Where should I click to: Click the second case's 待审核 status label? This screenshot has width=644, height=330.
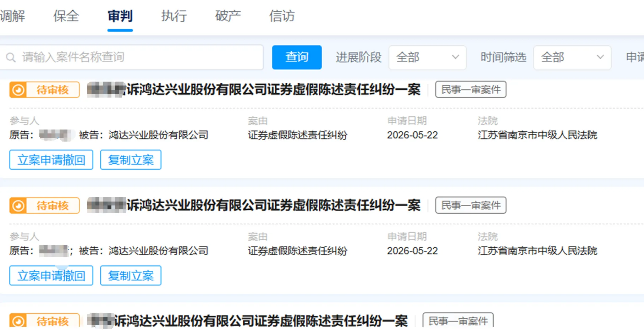[x=53, y=205]
